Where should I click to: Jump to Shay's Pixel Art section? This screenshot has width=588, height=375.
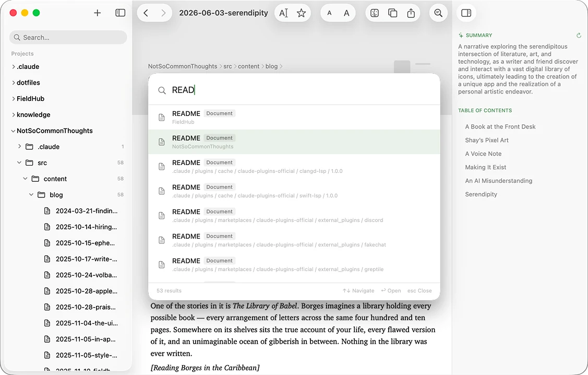pyautogui.click(x=487, y=140)
